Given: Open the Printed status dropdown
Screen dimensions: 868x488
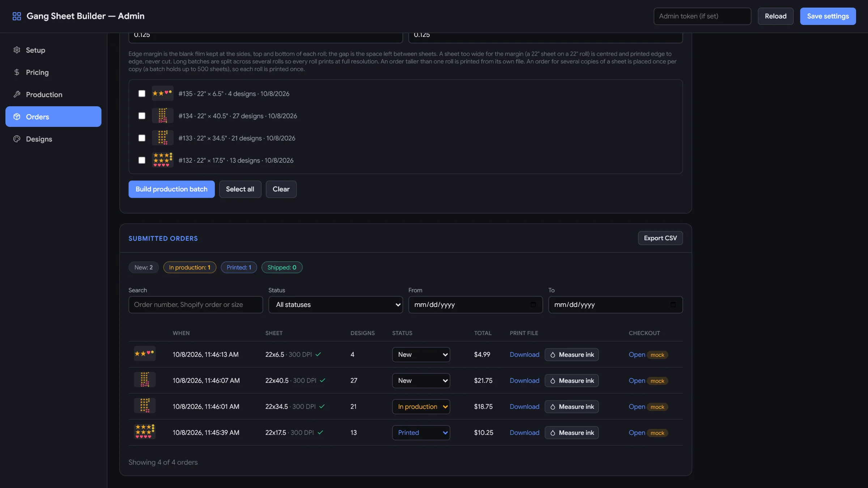Looking at the screenshot, I should (x=421, y=433).
